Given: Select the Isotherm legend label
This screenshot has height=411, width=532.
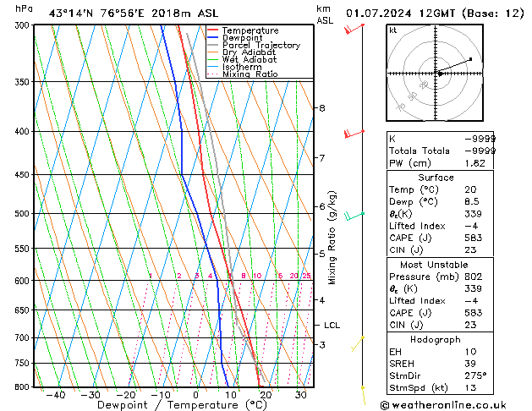Looking at the screenshot, I should [242, 67].
